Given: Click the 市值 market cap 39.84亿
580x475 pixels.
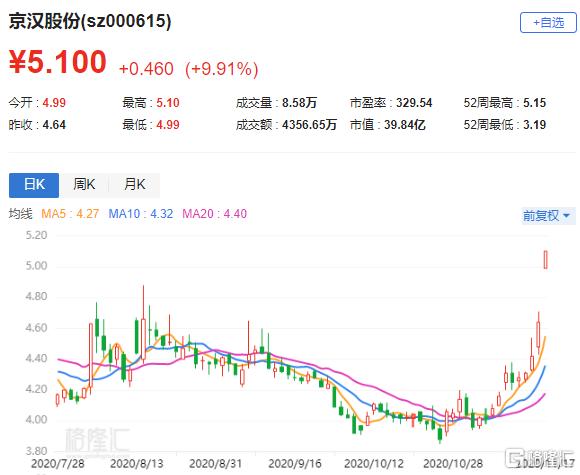Looking at the screenshot, I should click(x=405, y=125).
